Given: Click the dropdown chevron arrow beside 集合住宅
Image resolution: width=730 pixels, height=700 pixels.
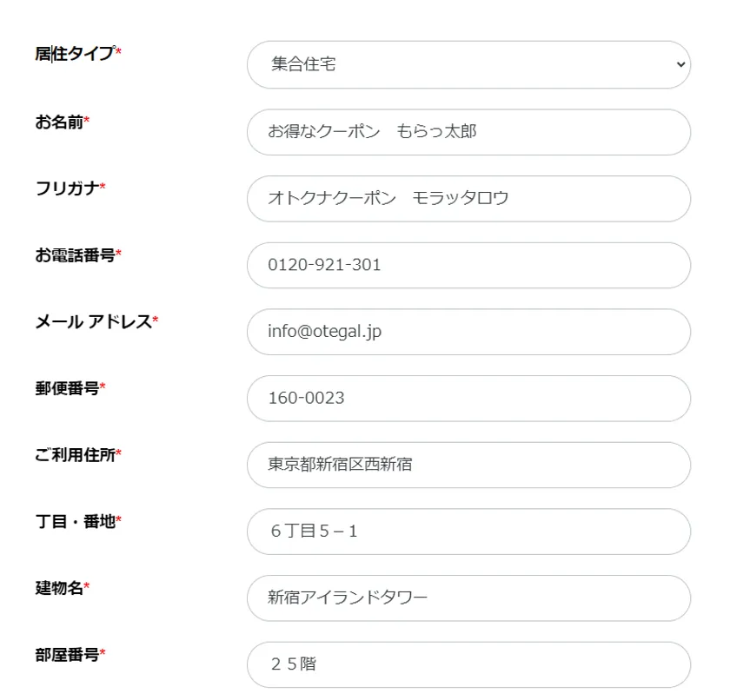Looking at the screenshot, I should [680, 64].
